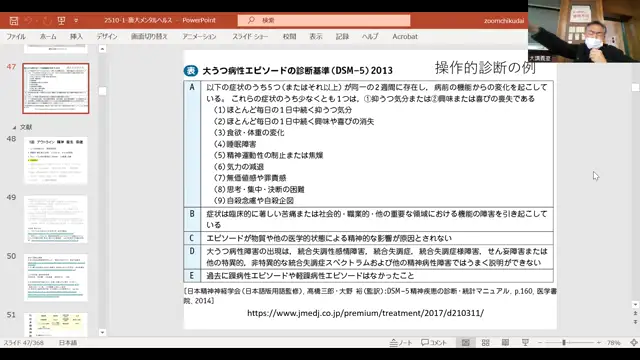This screenshot has height=360, width=640.
Task: Click row C text about エピソードが物質
Action: [329, 238]
